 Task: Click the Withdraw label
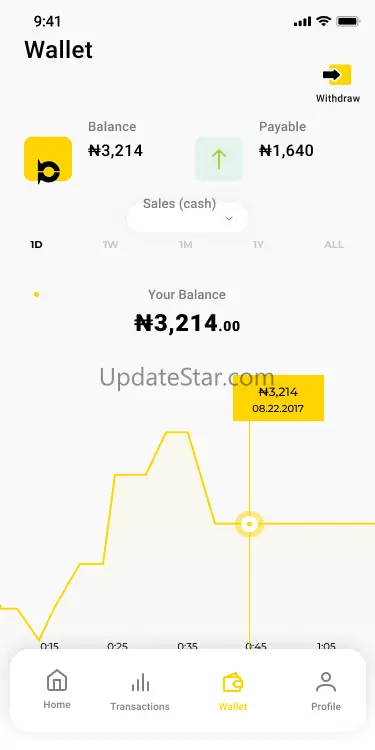338,99
